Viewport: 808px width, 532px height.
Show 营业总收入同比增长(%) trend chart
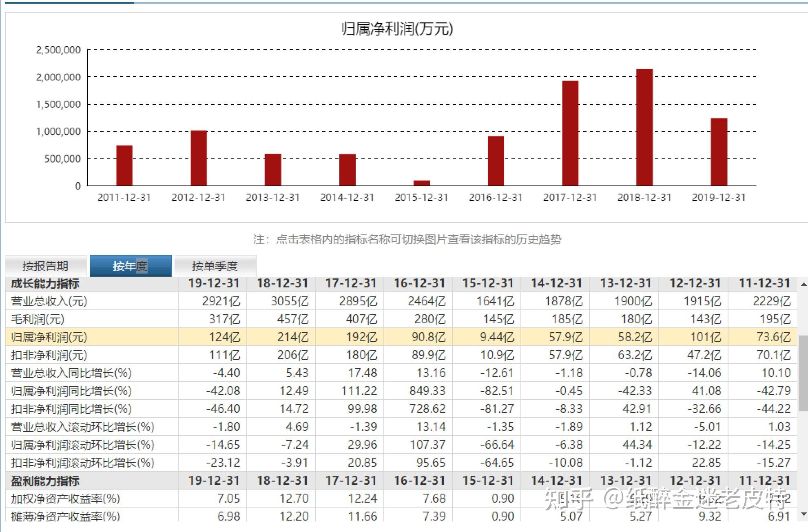[71, 373]
